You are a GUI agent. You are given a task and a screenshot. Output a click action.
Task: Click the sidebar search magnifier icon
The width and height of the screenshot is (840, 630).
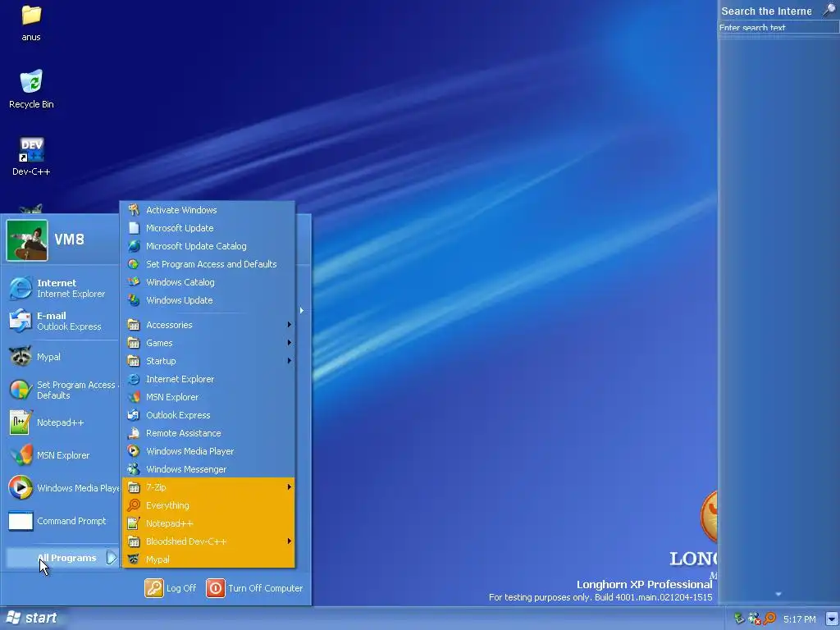pos(829,10)
